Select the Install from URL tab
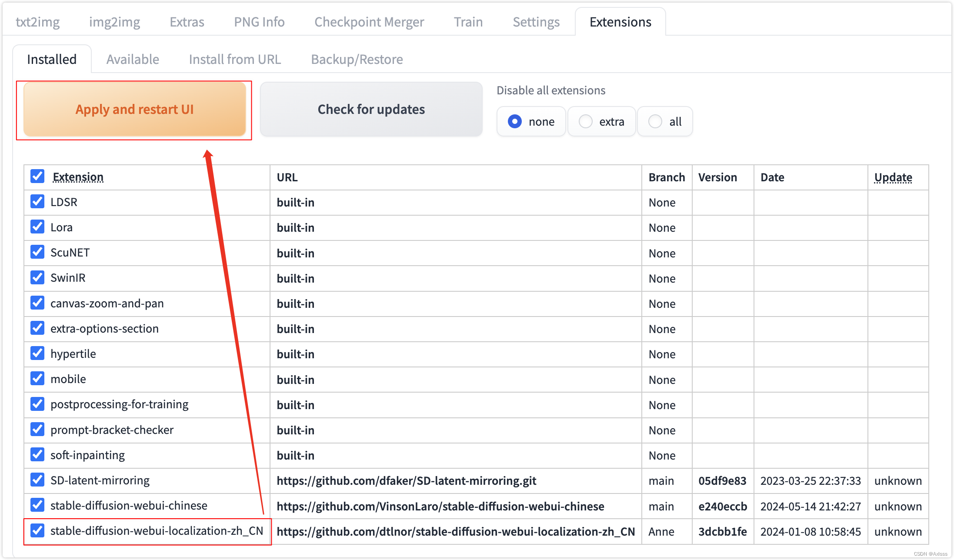954x560 pixels. pyautogui.click(x=235, y=59)
